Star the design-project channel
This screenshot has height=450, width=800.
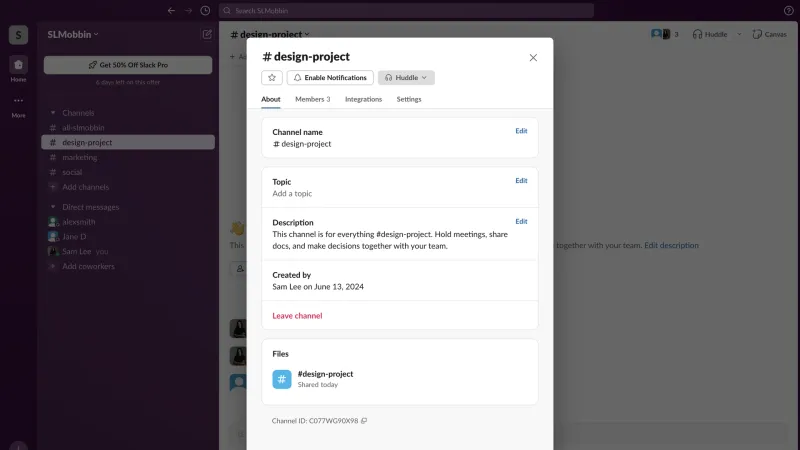[271, 78]
